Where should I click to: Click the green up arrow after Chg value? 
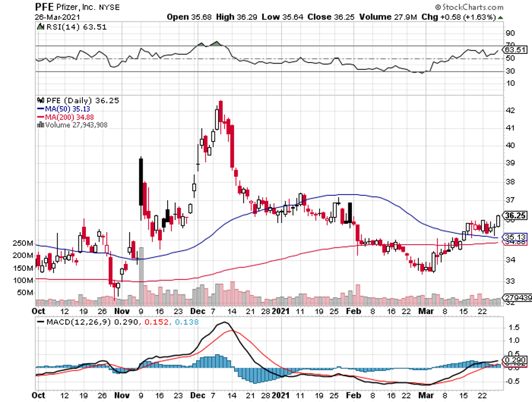500,17
